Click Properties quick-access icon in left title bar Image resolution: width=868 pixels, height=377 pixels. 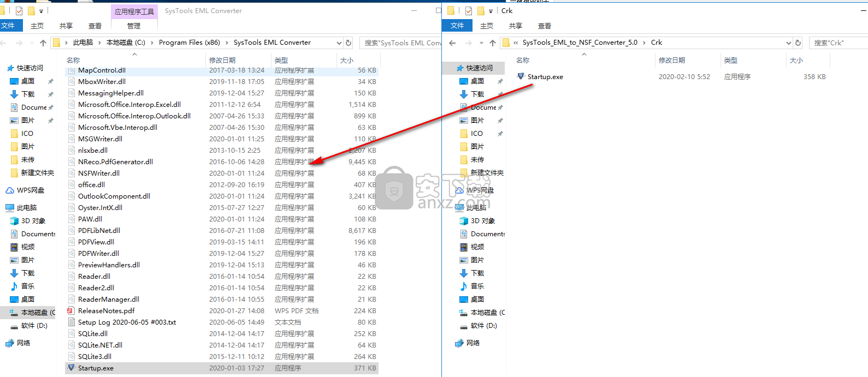19,11
